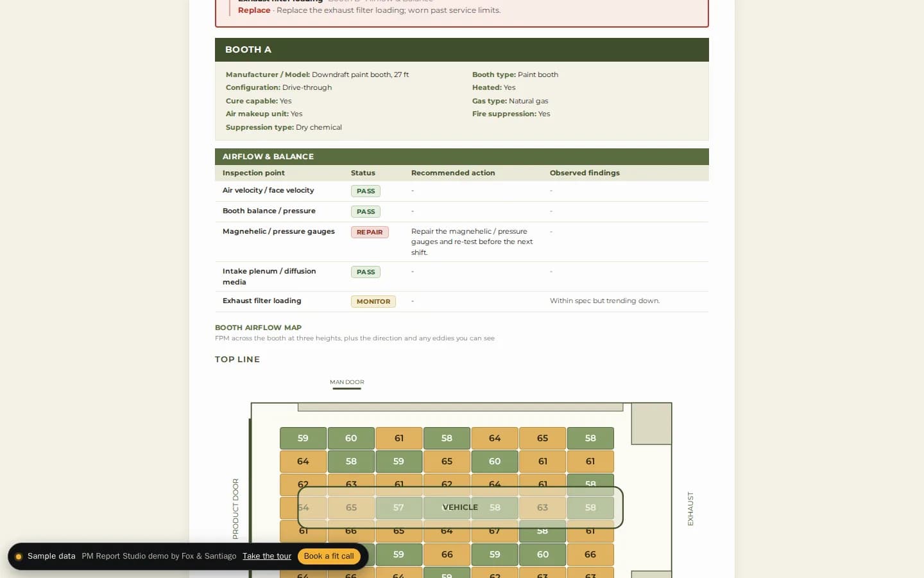
Task: Click the MAN DOOR label on the map
Action: (347, 382)
